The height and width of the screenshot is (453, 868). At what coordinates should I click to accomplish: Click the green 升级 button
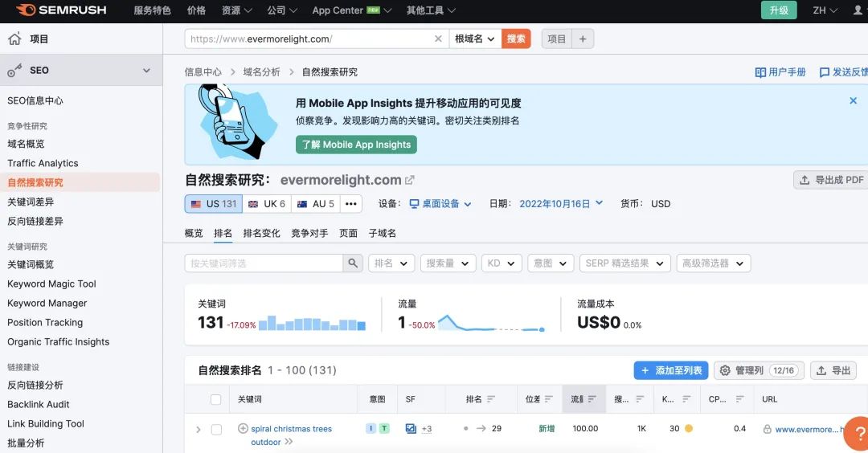(x=779, y=10)
